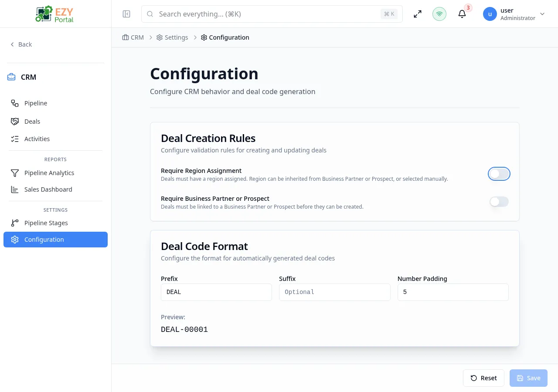Click the CRM section title in sidebar
Screen dimensions: 558x392
[29, 77]
